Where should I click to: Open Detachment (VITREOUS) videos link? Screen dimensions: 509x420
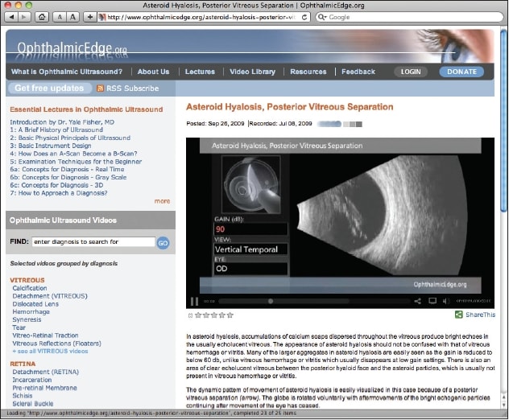pos(50,296)
